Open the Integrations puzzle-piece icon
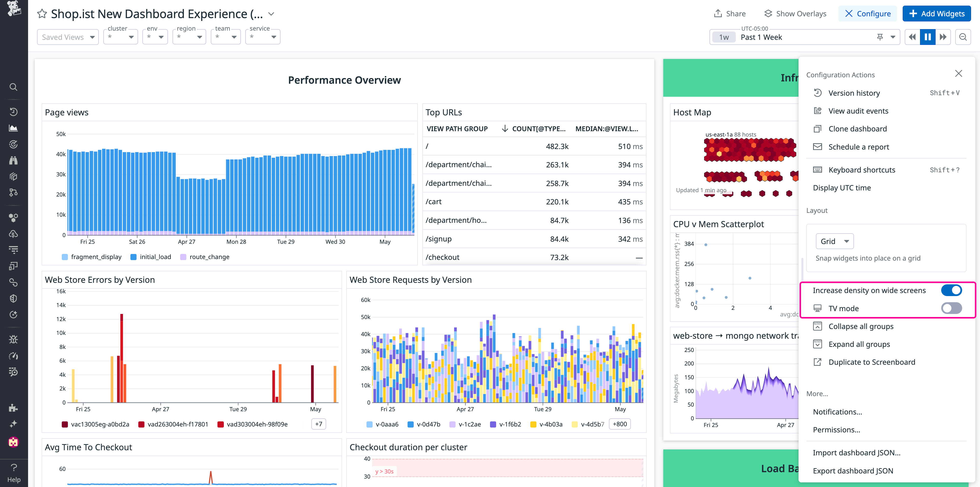The width and height of the screenshot is (980, 487). (x=13, y=408)
